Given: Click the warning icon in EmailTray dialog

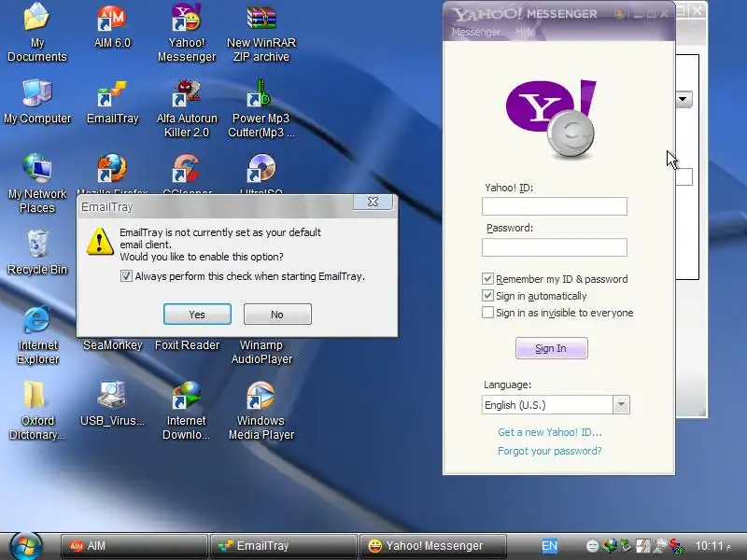Looking at the screenshot, I should 100,241.
